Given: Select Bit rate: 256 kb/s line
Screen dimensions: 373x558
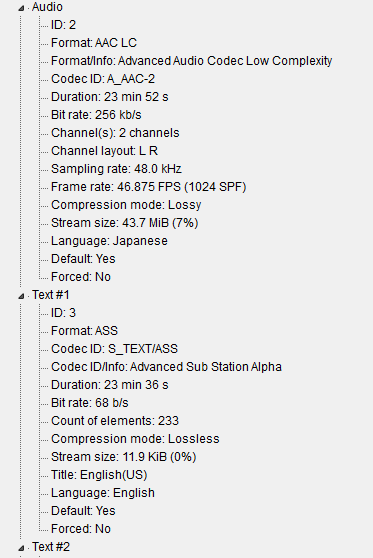Looking at the screenshot, I should tap(96, 115).
